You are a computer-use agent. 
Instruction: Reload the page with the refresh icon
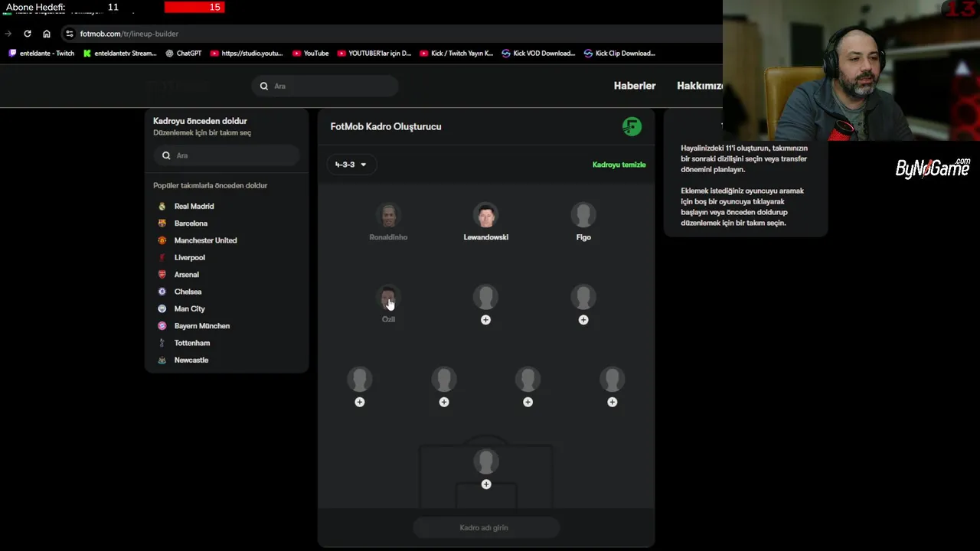pos(28,34)
